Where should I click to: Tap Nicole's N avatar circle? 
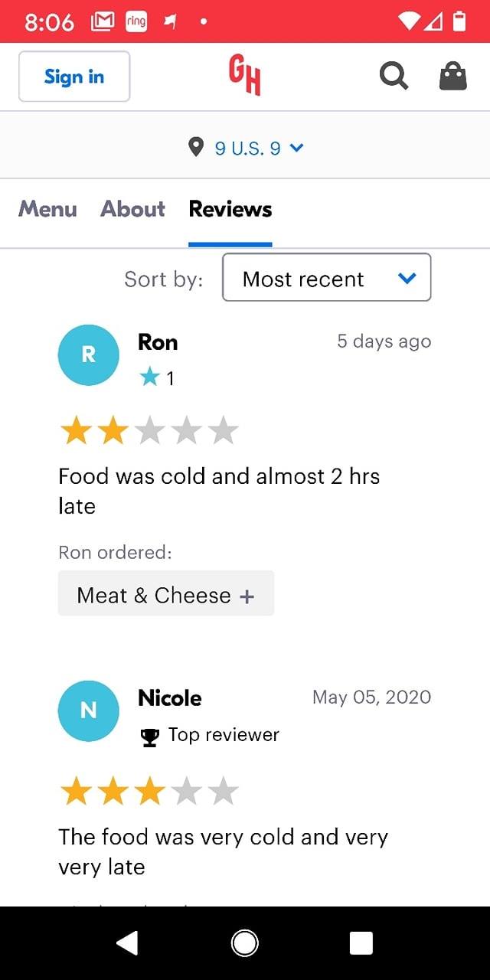point(89,710)
